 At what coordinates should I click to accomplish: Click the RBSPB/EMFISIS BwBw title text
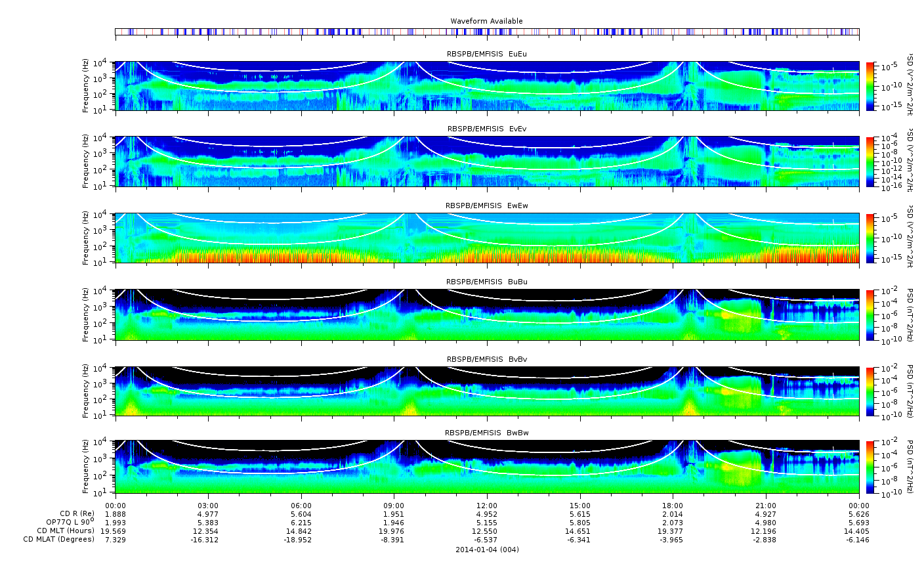[486, 433]
